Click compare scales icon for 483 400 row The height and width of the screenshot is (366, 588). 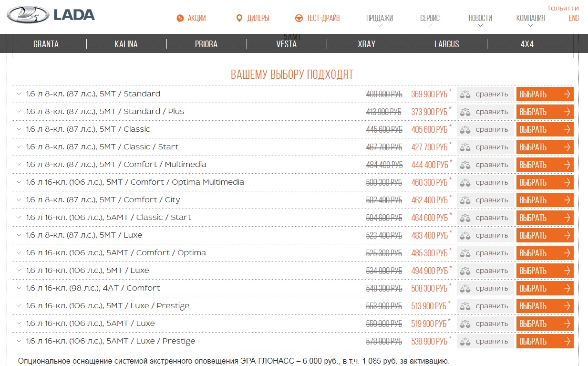click(465, 235)
